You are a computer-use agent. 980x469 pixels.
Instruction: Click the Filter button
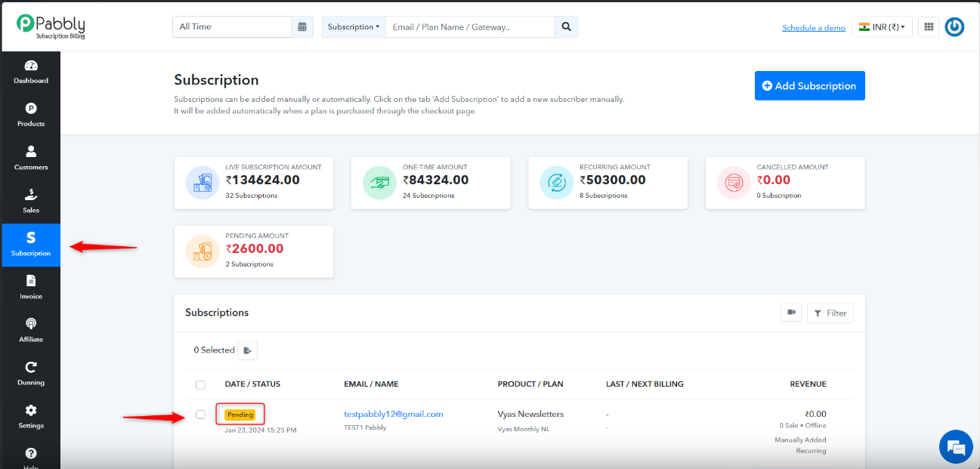pyautogui.click(x=830, y=313)
